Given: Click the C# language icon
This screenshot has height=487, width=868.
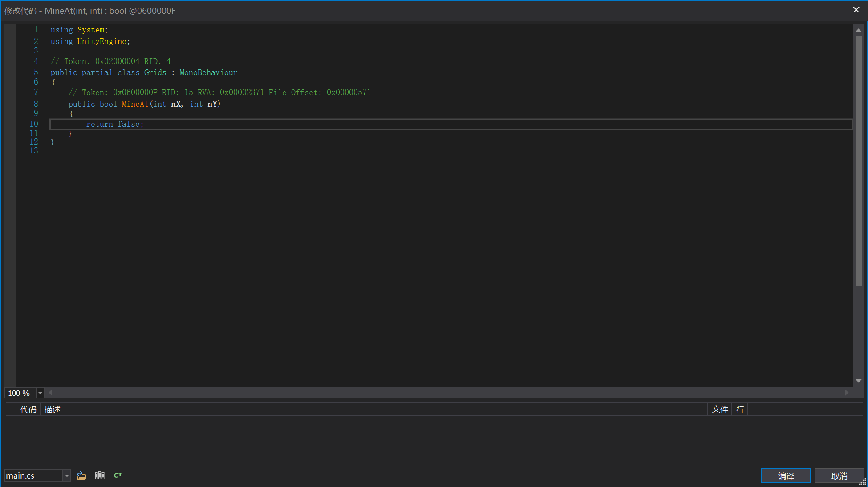Looking at the screenshot, I should 118,475.
